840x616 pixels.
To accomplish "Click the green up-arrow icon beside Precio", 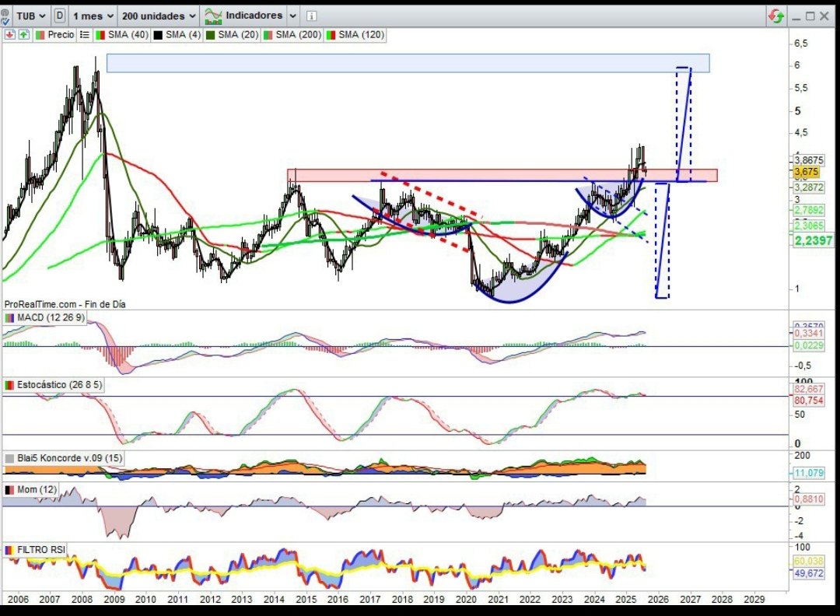I will click(x=23, y=35).
